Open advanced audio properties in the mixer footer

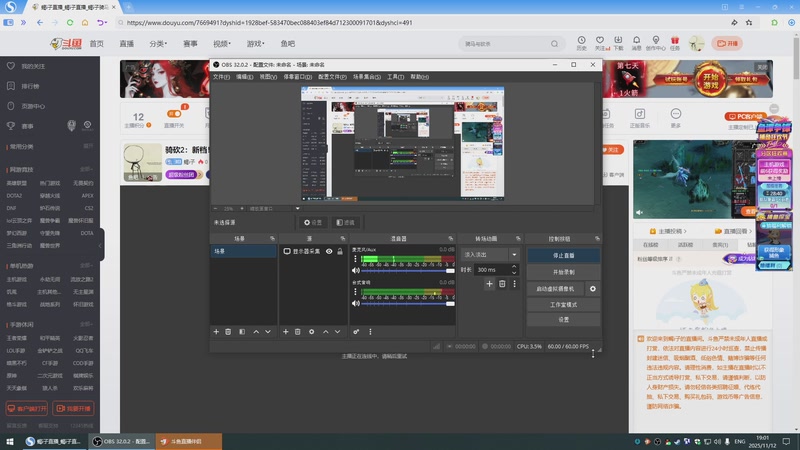[356, 332]
